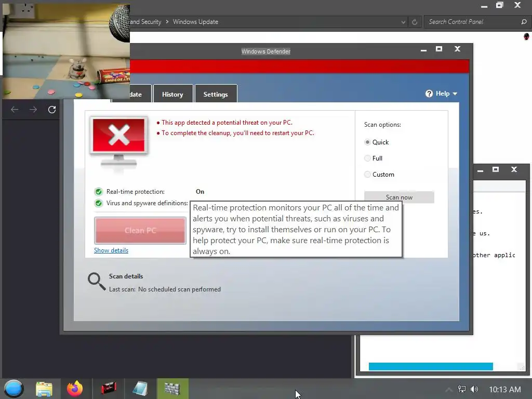This screenshot has height=399, width=532.
Task: Expand the Help dropdown arrow
Action: click(455, 94)
